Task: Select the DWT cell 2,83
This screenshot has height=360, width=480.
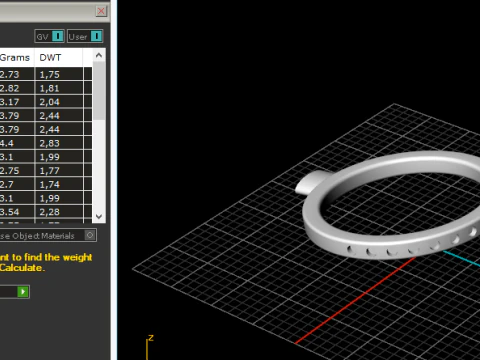Action: tap(59, 143)
